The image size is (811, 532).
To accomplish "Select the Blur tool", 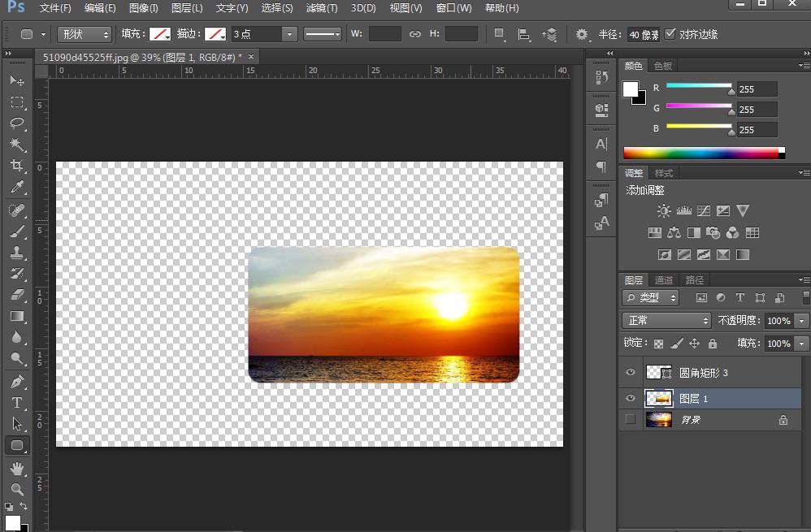I will [x=17, y=337].
